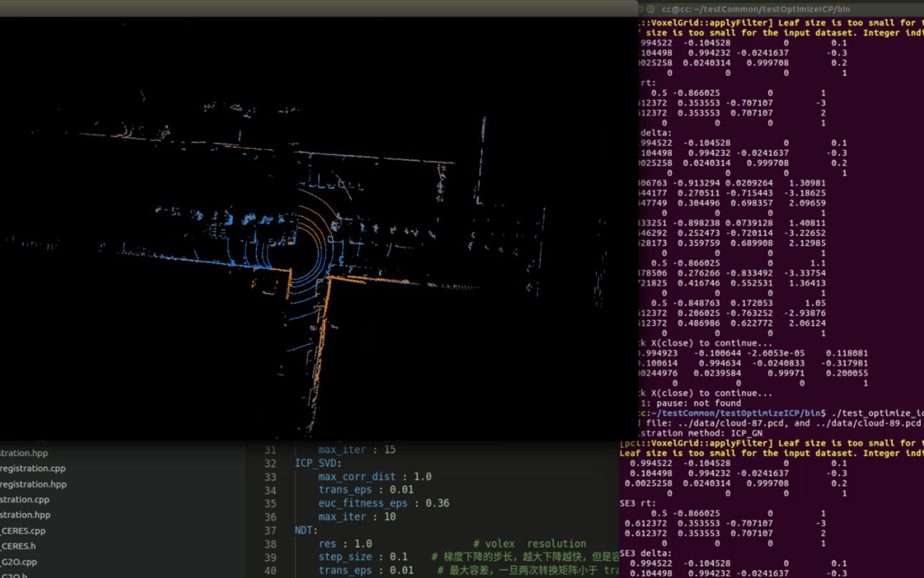Click the ../data/cloud-89.pcd text in the terminal
Viewport: 924px width, 578px height.
point(868,423)
